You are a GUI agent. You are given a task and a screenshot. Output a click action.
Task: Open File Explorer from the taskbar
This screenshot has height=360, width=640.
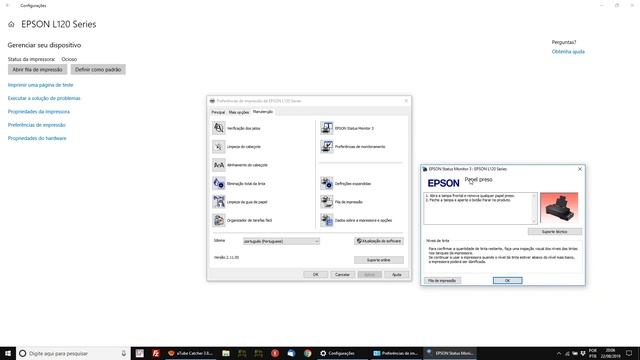tap(226, 353)
